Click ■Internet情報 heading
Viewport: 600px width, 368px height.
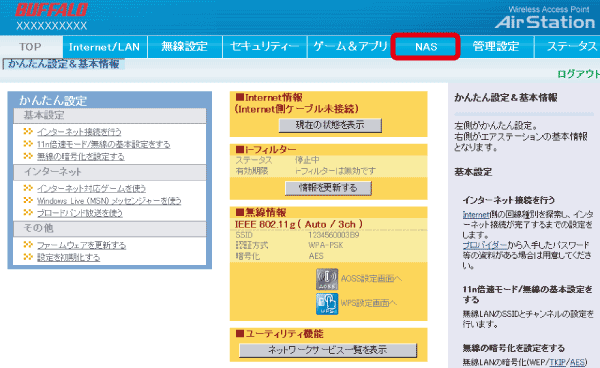point(269,98)
